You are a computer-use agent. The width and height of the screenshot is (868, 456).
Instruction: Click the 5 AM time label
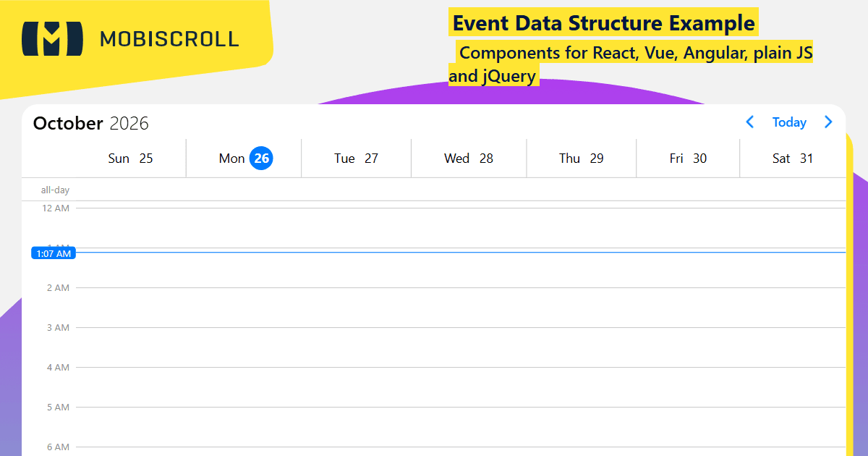[x=58, y=407]
